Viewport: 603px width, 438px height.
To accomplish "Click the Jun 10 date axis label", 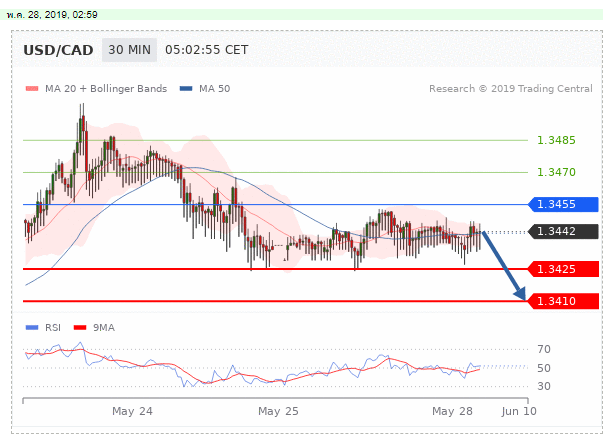I will pyautogui.click(x=519, y=411).
